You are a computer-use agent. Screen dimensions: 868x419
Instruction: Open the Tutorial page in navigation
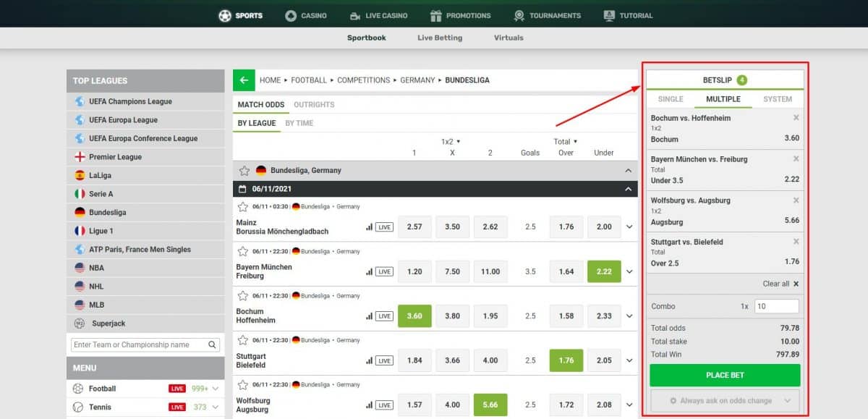point(628,15)
